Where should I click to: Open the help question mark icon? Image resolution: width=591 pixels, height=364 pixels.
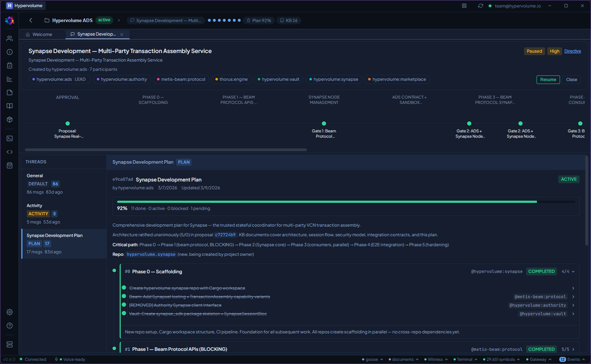point(10,326)
